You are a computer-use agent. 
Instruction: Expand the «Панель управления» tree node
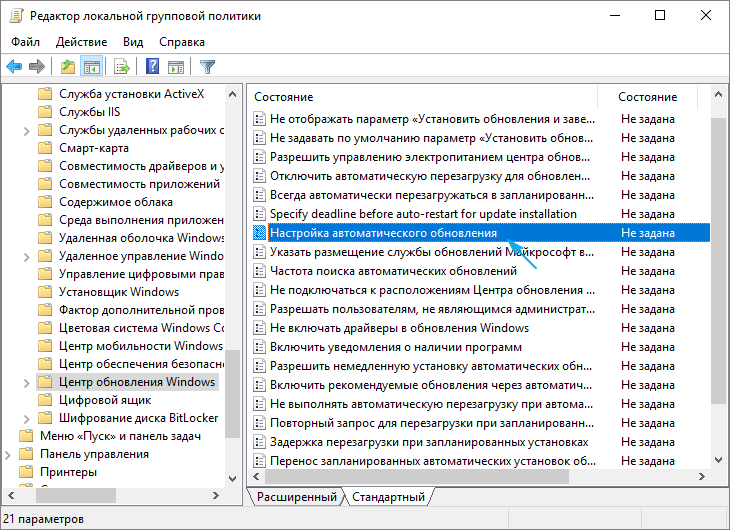[x=10, y=454]
